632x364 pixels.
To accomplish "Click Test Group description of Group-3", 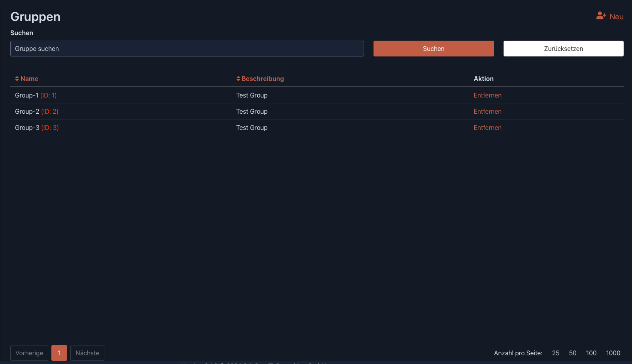I will click(252, 128).
